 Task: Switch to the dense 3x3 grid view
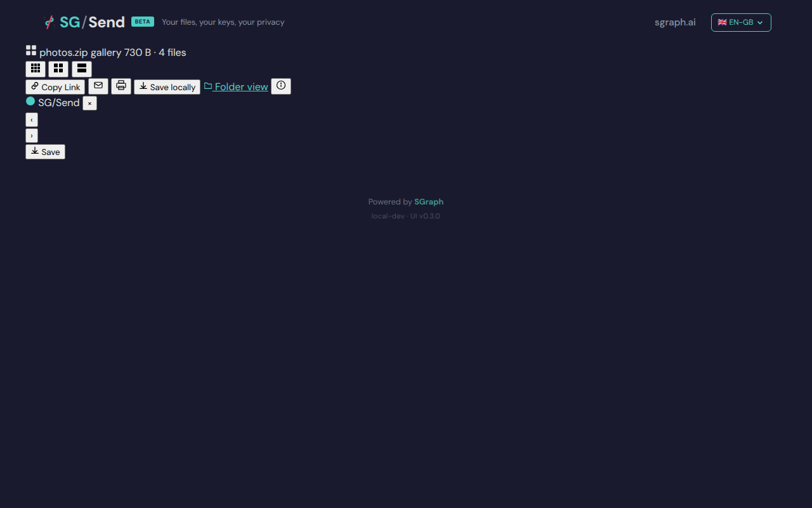36,69
